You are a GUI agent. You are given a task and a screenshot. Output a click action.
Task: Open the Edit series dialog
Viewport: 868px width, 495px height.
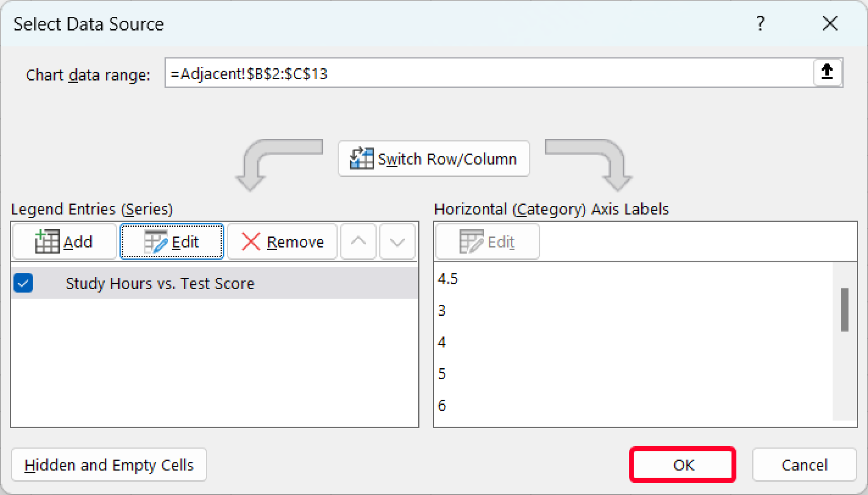point(172,242)
